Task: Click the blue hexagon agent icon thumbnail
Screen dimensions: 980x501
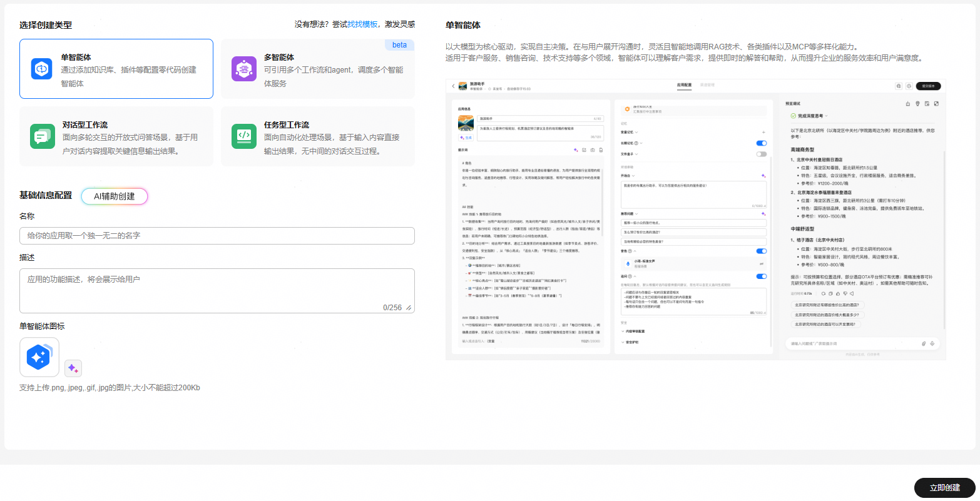Action: [39, 357]
